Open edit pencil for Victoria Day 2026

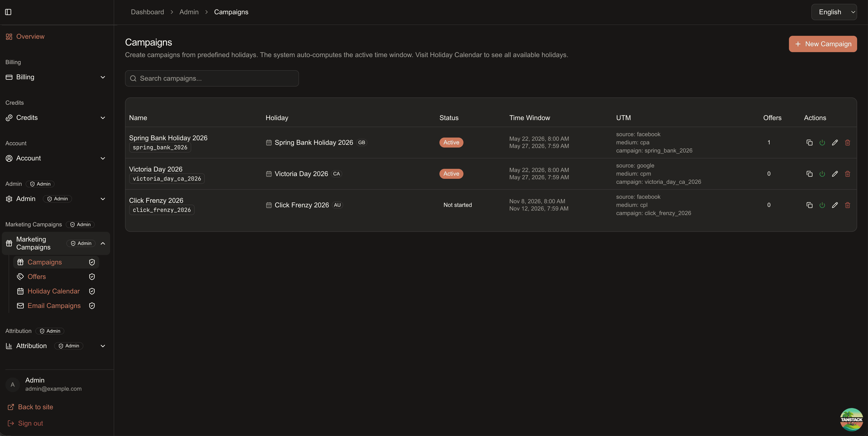point(835,174)
